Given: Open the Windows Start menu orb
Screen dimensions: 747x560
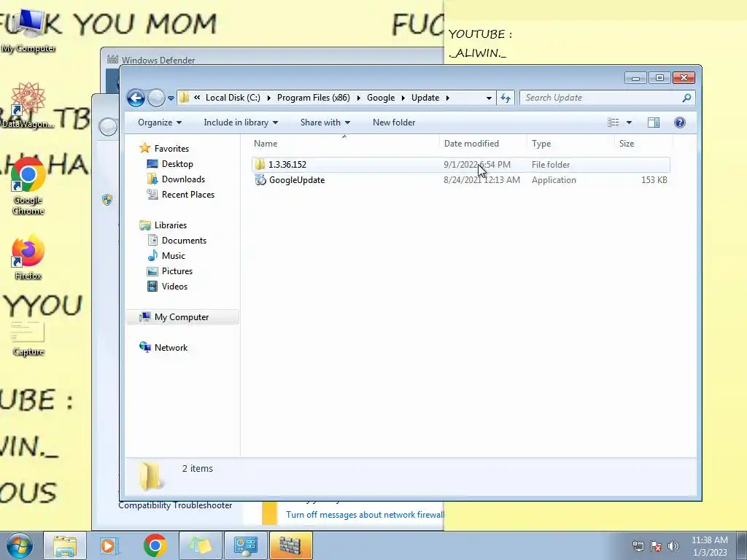Looking at the screenshot, I should point(20,545).
